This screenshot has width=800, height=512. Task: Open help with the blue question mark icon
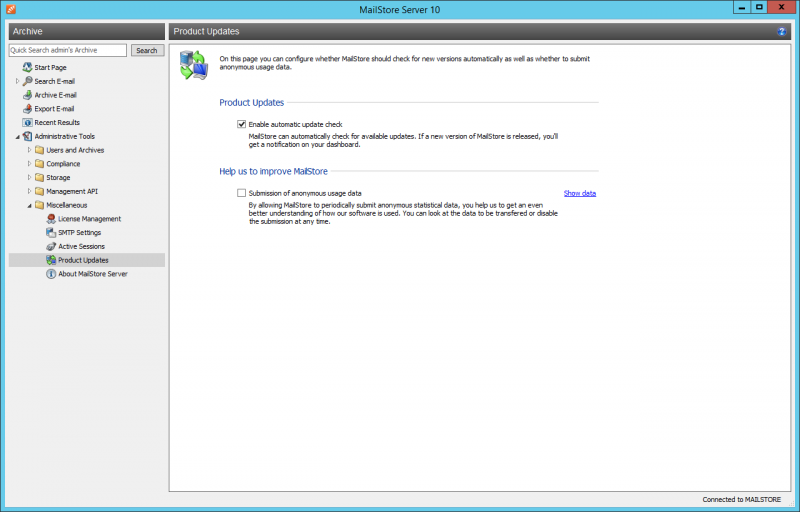point(782,32)
